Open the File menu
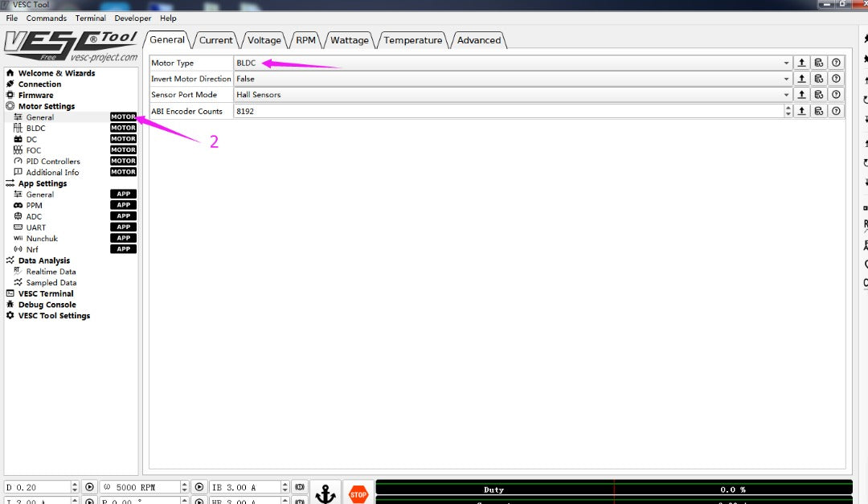 pos(11,18)
